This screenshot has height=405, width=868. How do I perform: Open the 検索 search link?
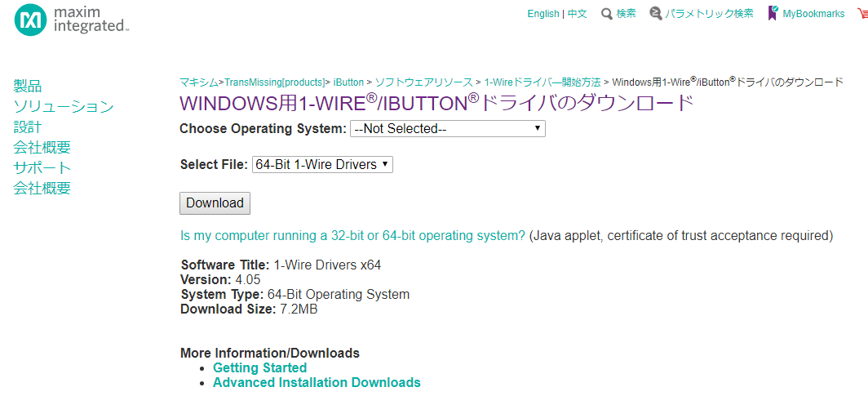pos(626,14)
